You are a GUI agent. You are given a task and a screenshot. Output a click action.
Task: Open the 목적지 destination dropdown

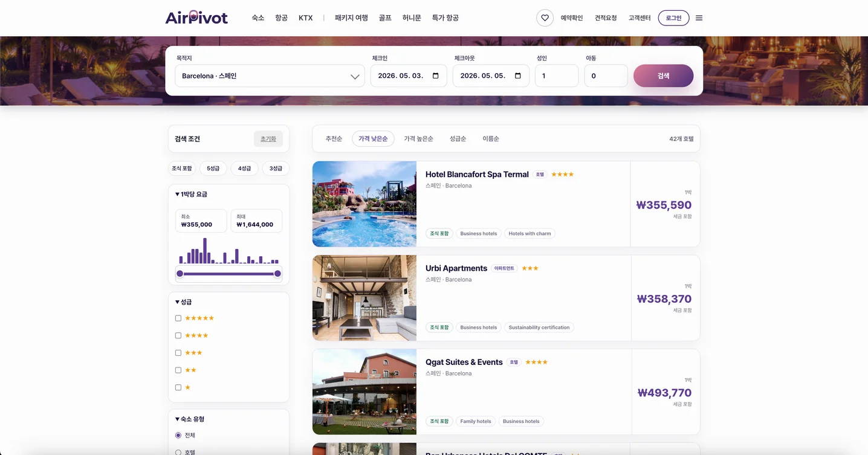[x=270, y=76]
